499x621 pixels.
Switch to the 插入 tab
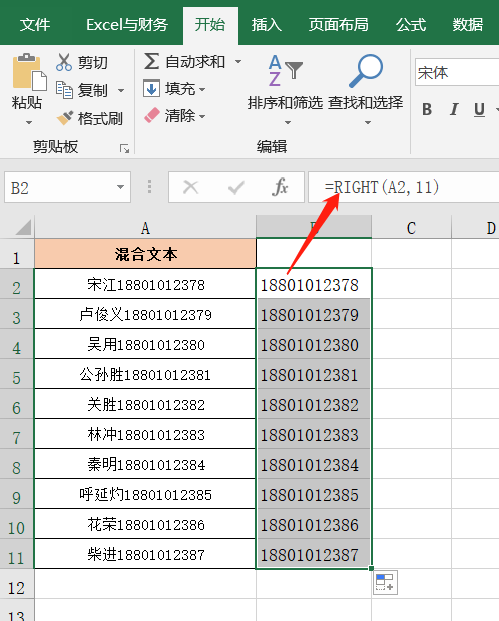coord(267,25)
